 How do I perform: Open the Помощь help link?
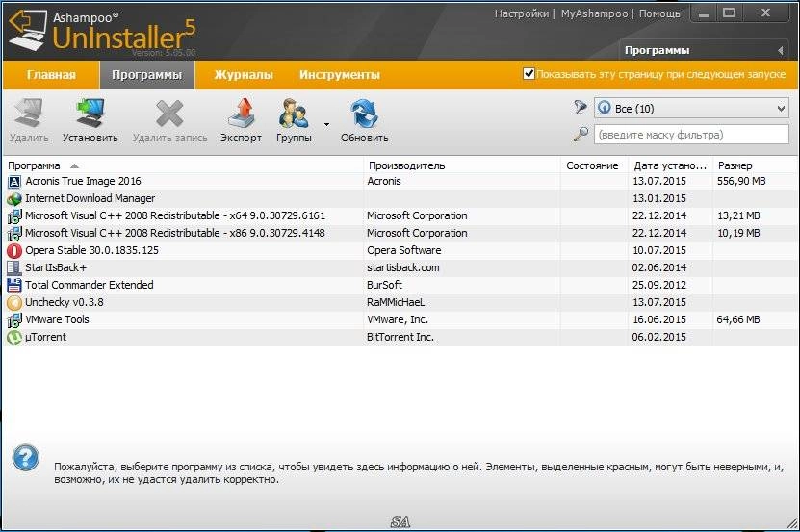(x=659, y=13)
